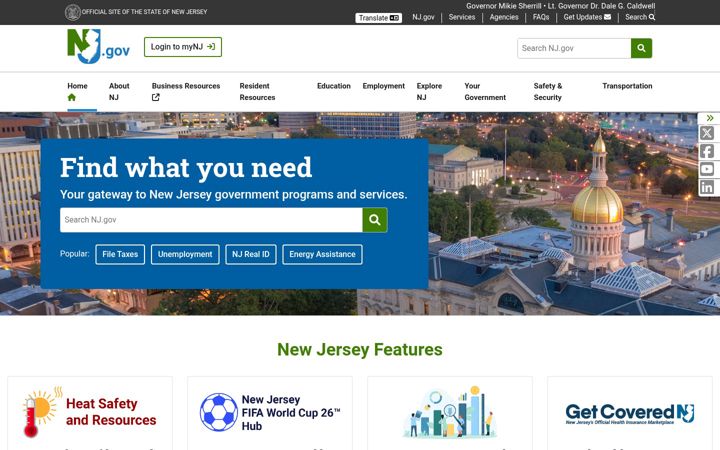Click the FIFA World Cup soccer ball icon
This screenshot has height=450, width=720.
[x=219, y=412]
